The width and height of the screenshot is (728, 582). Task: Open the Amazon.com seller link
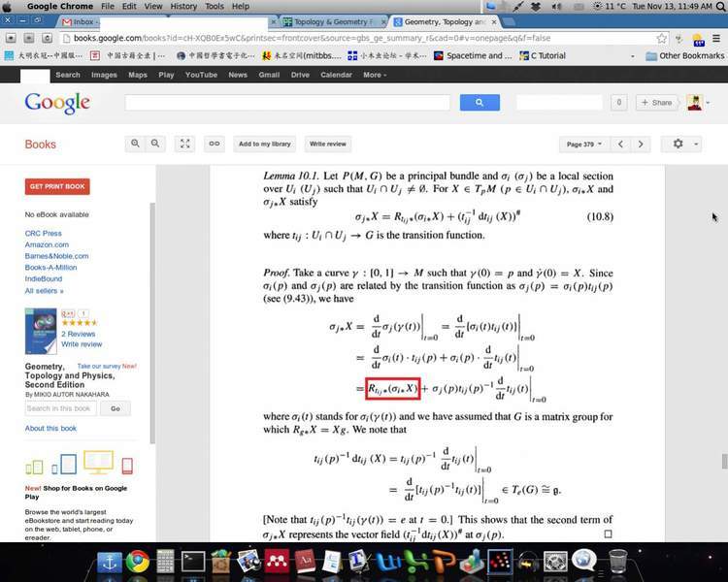coord(47,244)
